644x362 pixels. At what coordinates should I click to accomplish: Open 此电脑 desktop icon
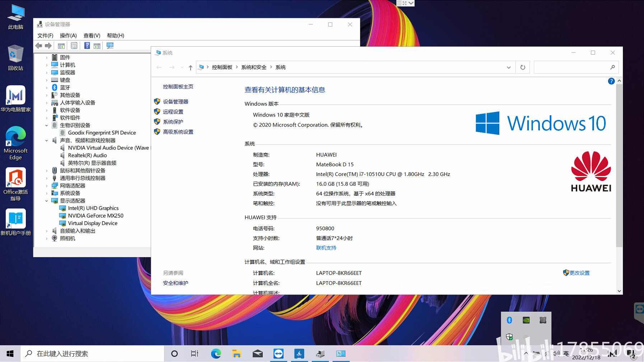pos(15,17)
